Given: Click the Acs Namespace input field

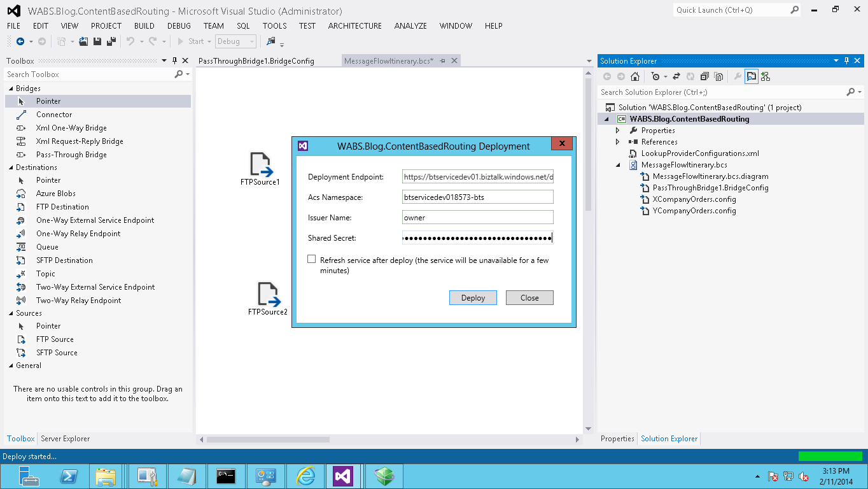Looking at the screenshot, I should pos(478,197).
